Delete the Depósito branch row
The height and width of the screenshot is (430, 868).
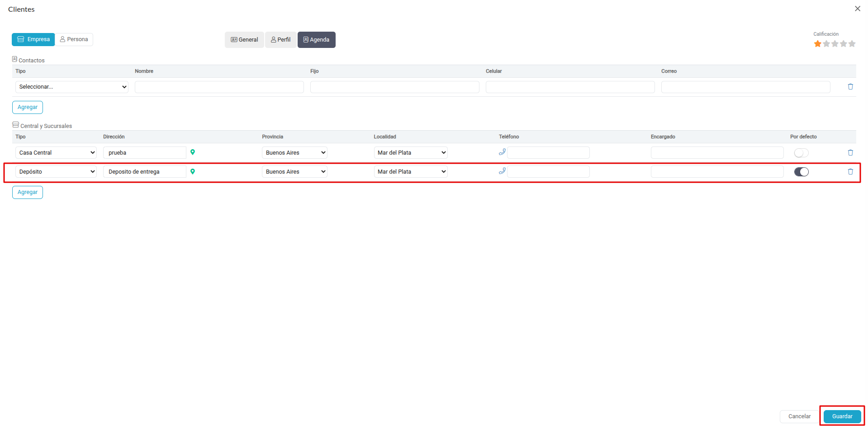point(850,172)
